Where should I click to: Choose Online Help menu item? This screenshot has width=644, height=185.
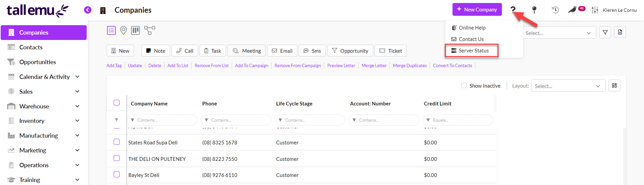click(472, 28)
